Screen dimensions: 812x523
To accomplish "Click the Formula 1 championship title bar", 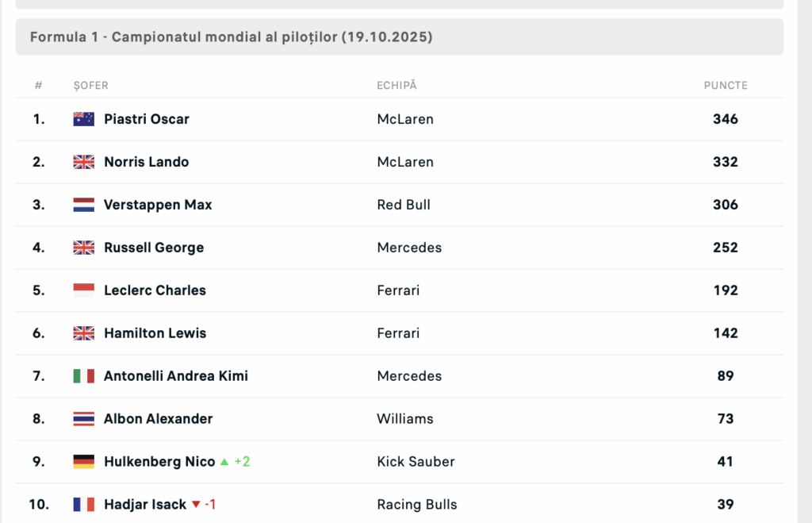I will pyautogui.click(x=399, y=37).
